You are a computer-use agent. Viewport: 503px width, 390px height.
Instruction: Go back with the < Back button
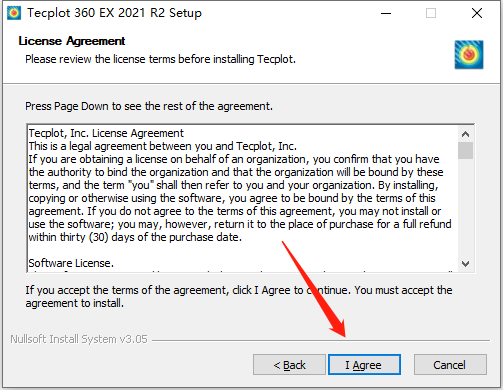[x=289, y=365]
